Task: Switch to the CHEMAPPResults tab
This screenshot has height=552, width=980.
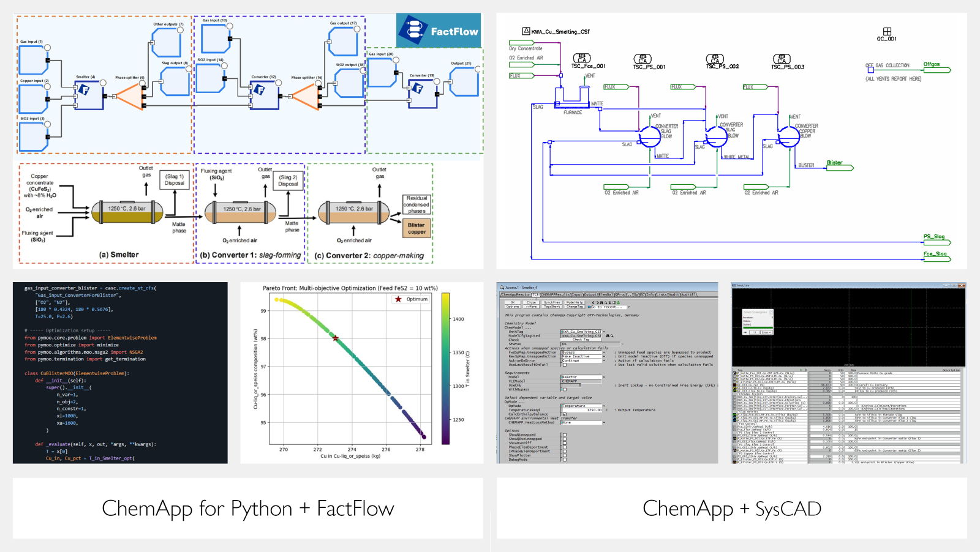Action: 555,294
